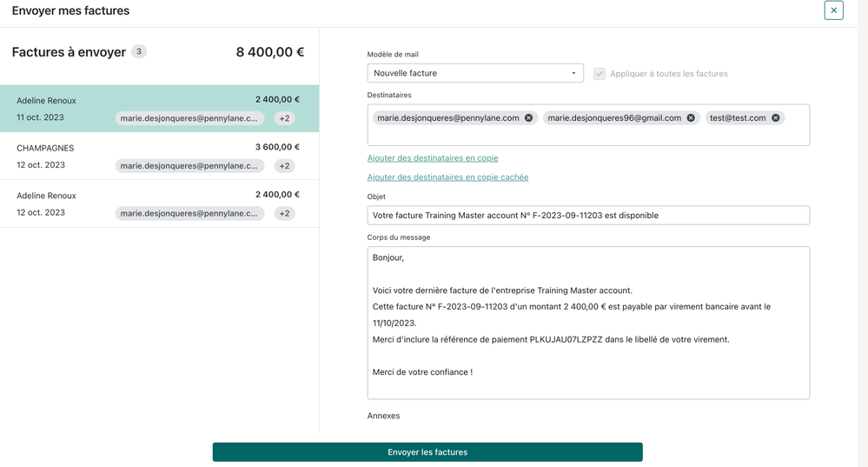Expand +2 recipients on 11 oct. invoice
The width and height of the screenshot is (868, 467).
pyautogui.click(x=284, y=118)
